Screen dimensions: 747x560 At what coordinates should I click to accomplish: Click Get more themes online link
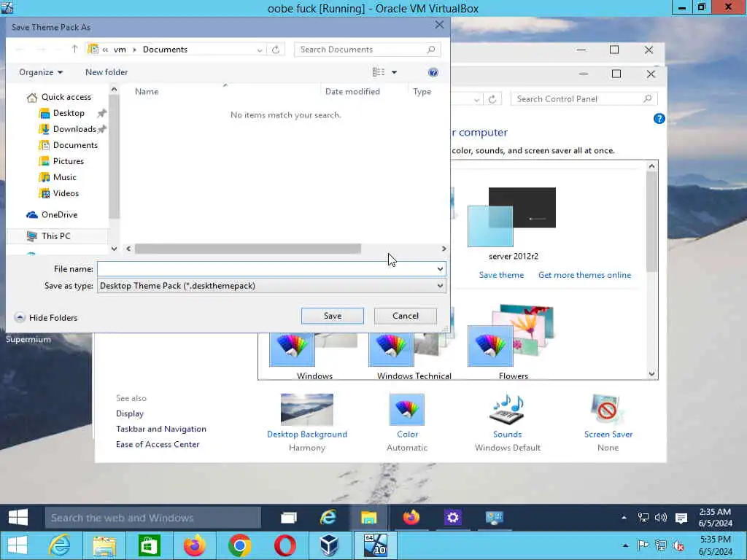(x=584, y=275)
